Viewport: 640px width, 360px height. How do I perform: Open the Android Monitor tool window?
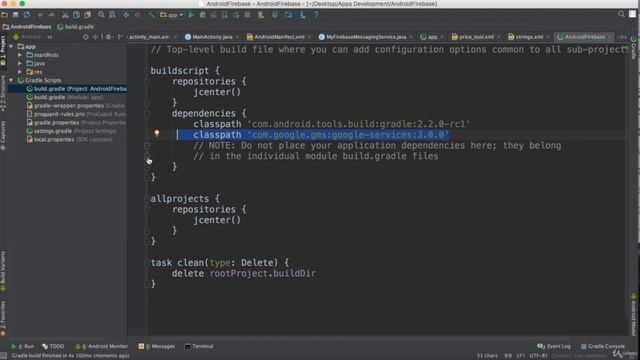[102, 347]
